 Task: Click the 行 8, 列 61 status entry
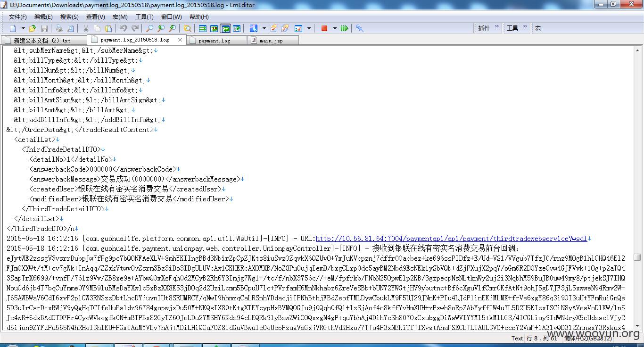tap(542, 338)
